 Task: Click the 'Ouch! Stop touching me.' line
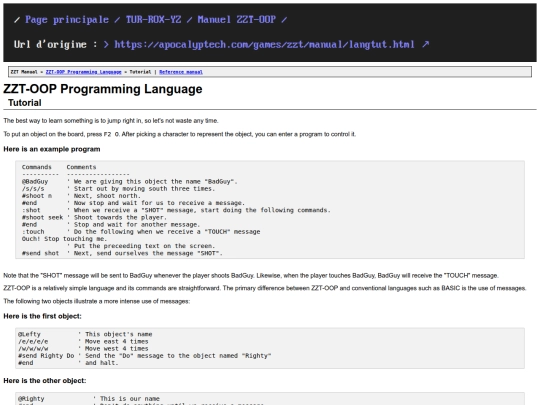[64, 239]
